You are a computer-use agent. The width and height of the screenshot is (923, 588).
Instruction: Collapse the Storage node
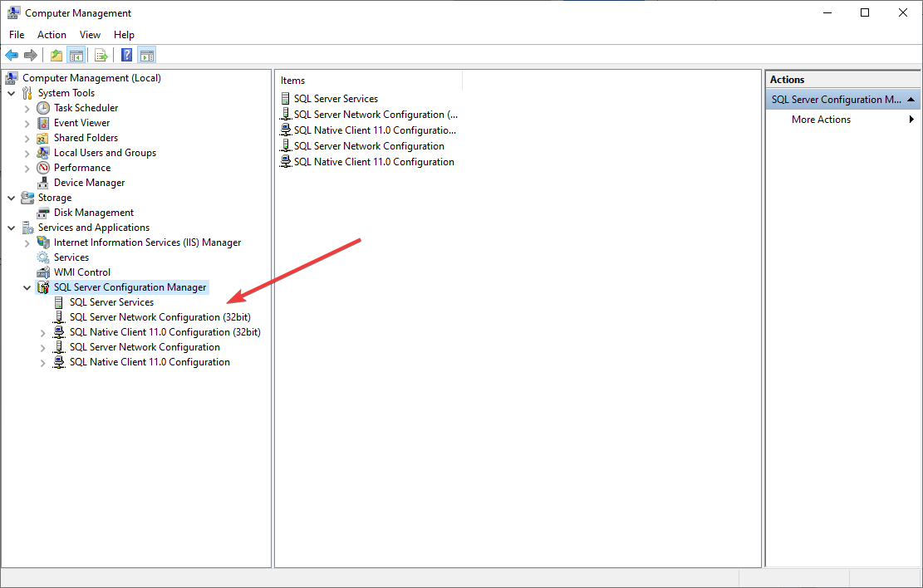[11, 198]
